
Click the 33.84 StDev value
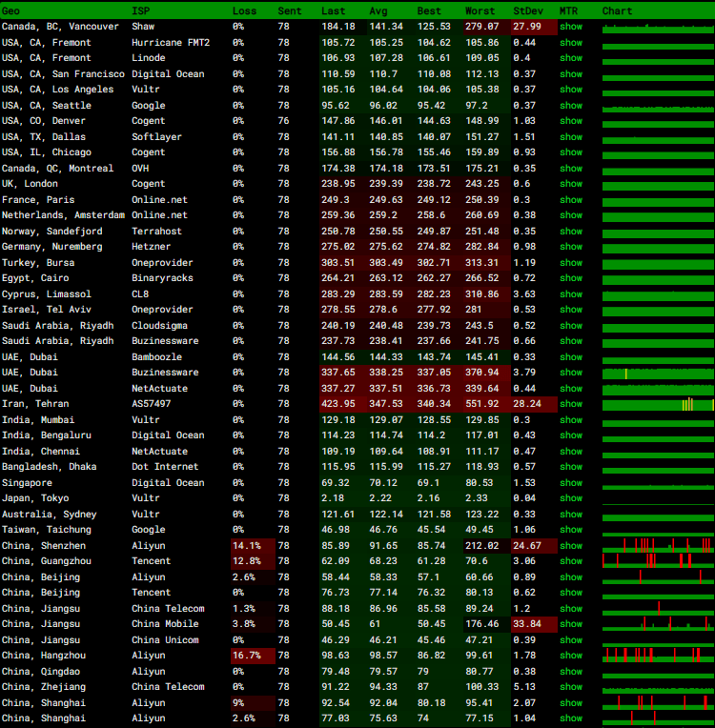[527, 624]
